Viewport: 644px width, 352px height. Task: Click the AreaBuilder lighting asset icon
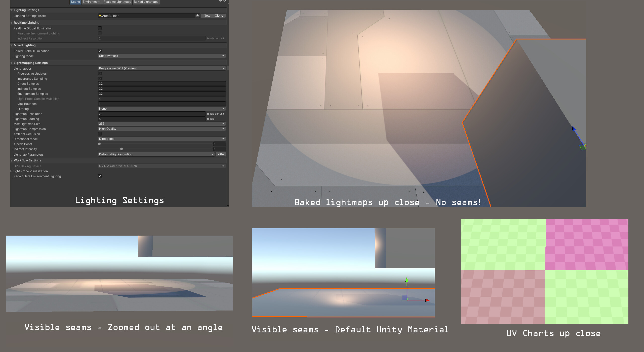tap(100, 16)
